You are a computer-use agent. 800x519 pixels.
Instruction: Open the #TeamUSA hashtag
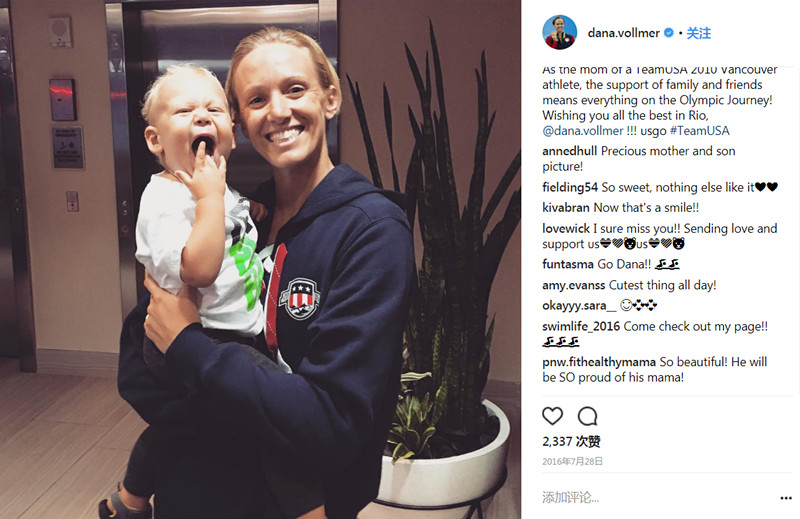(x=699, y=131)
